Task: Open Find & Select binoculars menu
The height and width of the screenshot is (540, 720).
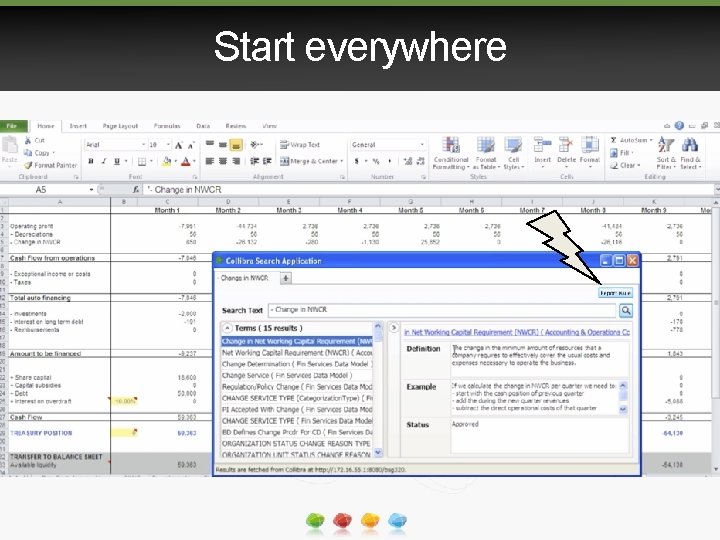Action: click(690, 153)
